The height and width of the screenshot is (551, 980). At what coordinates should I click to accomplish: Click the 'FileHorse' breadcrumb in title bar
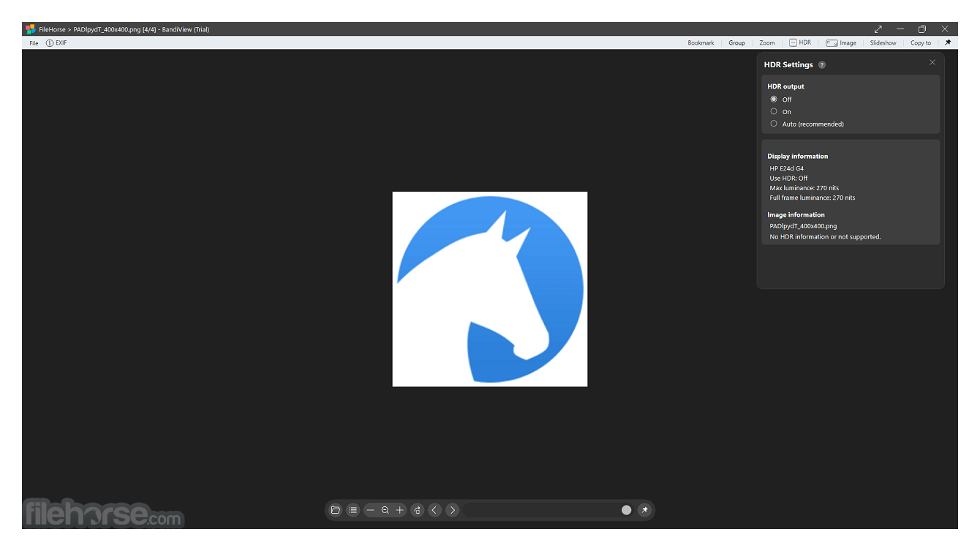(x=52, y=29)
